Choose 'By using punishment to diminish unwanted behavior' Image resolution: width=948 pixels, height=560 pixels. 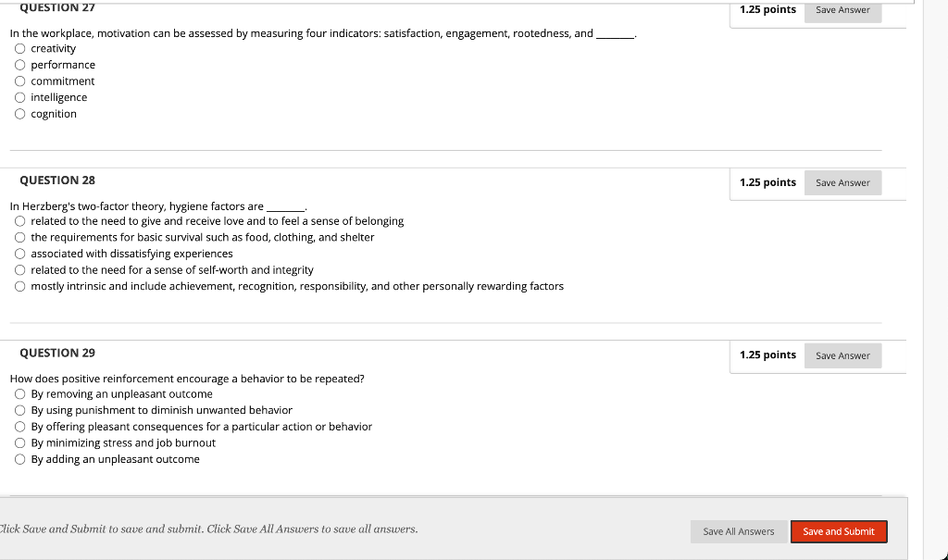[19, 410]
